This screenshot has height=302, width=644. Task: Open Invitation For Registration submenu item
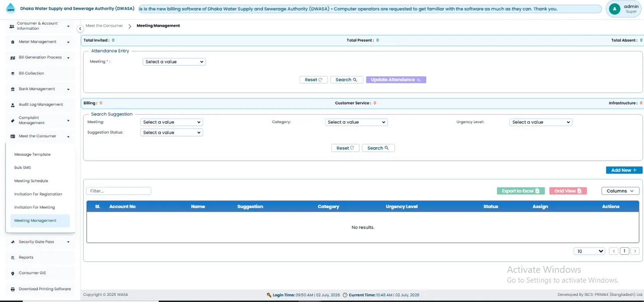38,194
